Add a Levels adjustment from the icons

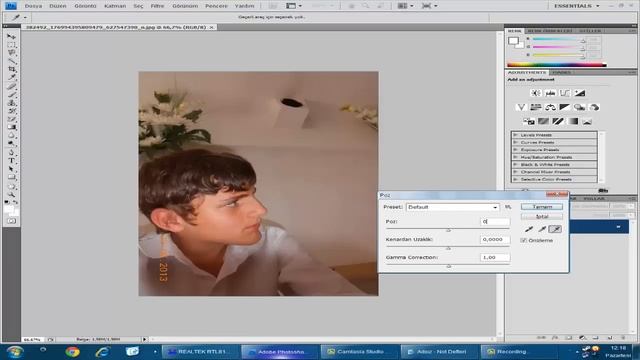pos(550,93)
